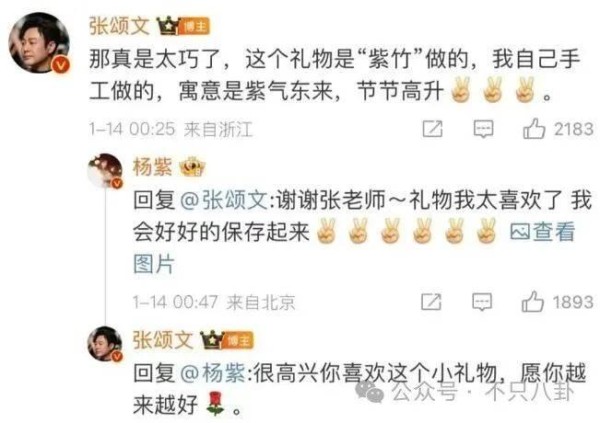This screenshot has width=600, height=423.
Task: Open the @张颂文 mention link
Action: [x=223, y=200]
